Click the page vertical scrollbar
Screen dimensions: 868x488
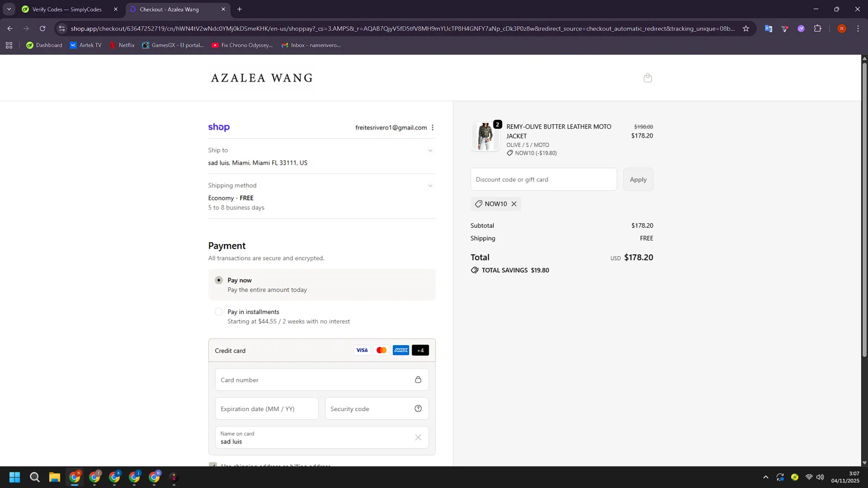865,209
